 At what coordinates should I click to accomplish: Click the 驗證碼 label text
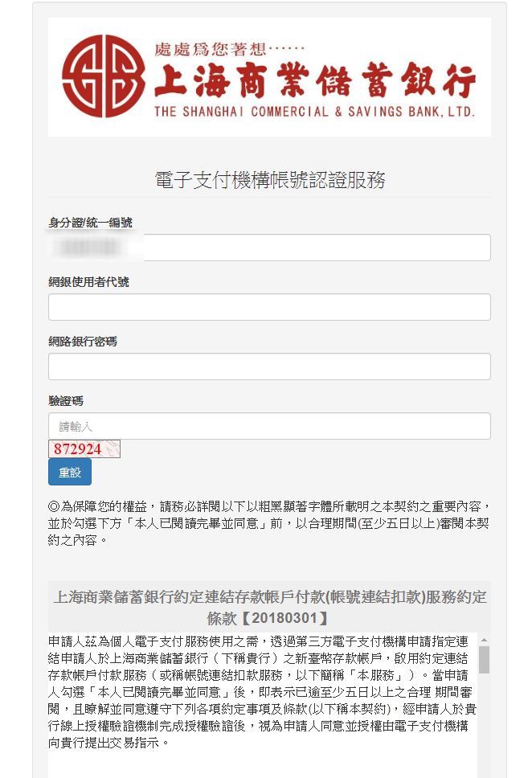[66, 401]
